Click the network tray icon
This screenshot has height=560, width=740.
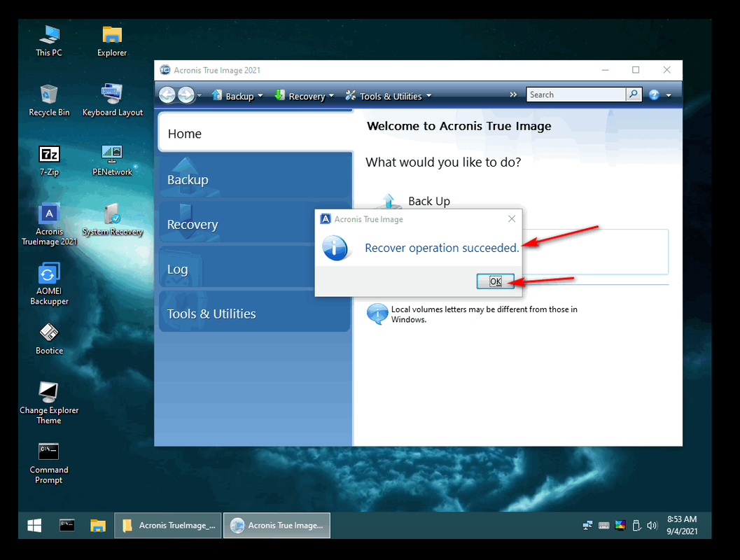587,525
